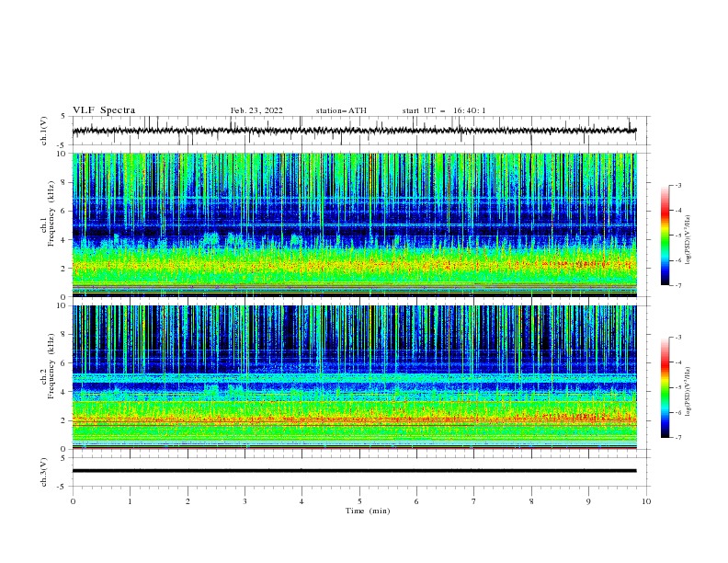Click the "-5" volt tick on the ch.1(V) axis
The height and width of the screenshot is (563, 728).
(x=63, y=145)
